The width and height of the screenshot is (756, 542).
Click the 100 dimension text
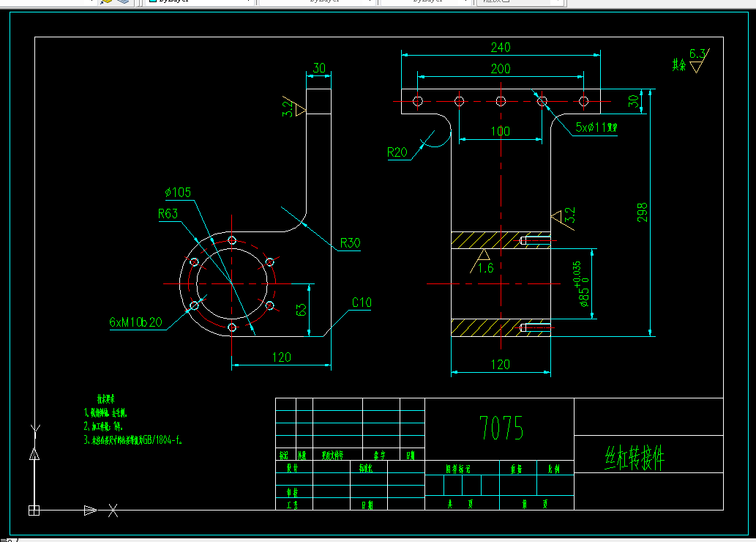500,131
